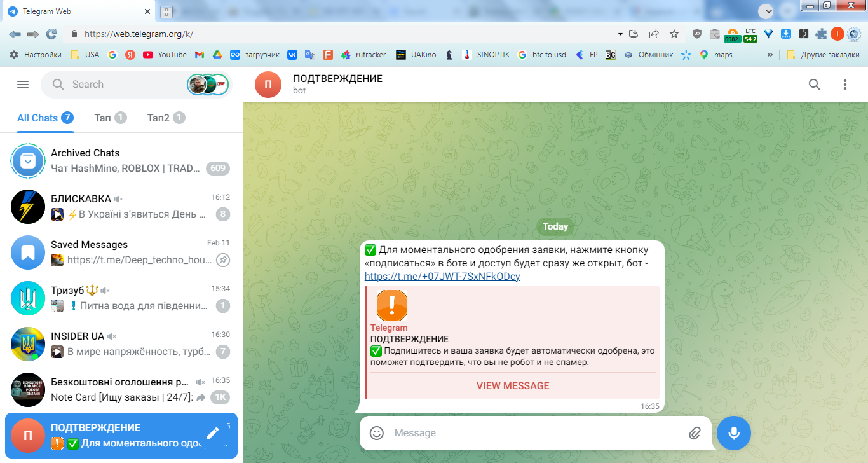The image size is (868, 463).
Task: Show hidden bookmarks with double chevron
Action: (x=770, y=55)
